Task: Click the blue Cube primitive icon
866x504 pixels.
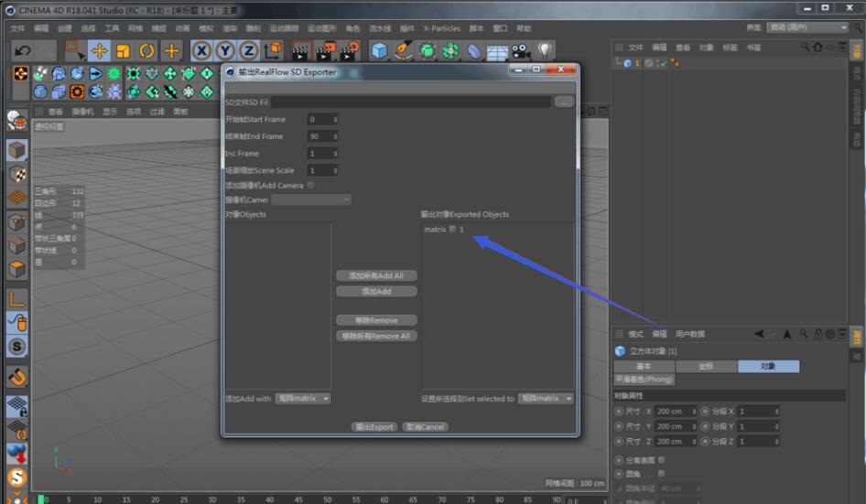Action: [379, 51]
